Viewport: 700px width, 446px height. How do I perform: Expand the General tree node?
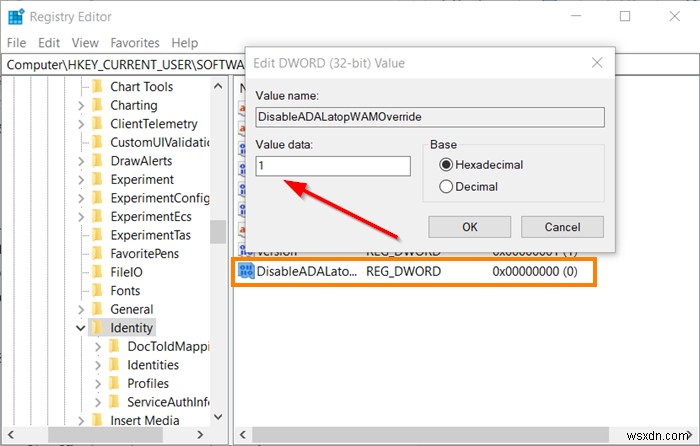81,309
